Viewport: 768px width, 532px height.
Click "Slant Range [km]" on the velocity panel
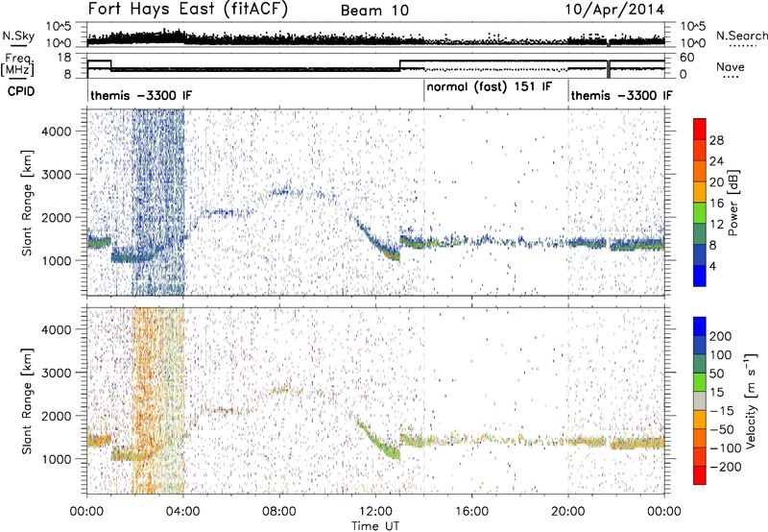[28, 401]
